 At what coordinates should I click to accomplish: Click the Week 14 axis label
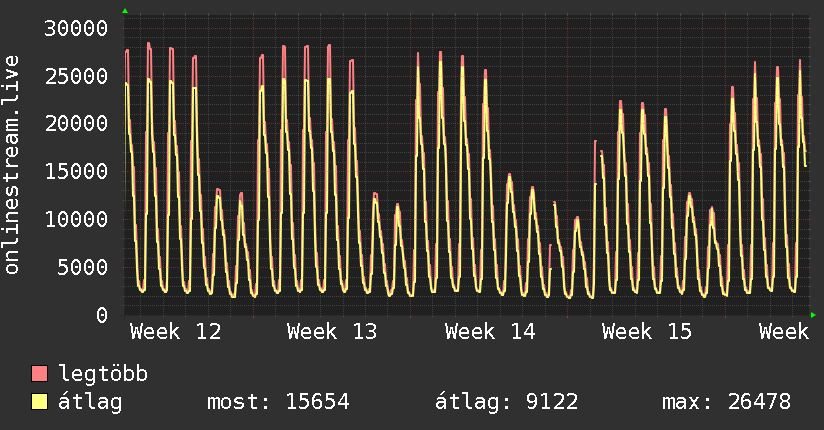[x=490, y=332]
